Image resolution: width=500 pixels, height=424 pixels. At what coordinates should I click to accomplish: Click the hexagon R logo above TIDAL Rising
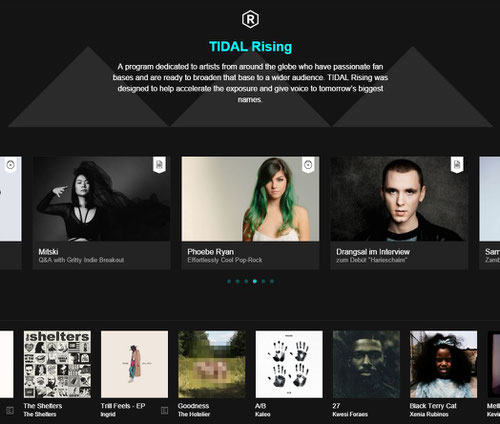tap(250, 19)
